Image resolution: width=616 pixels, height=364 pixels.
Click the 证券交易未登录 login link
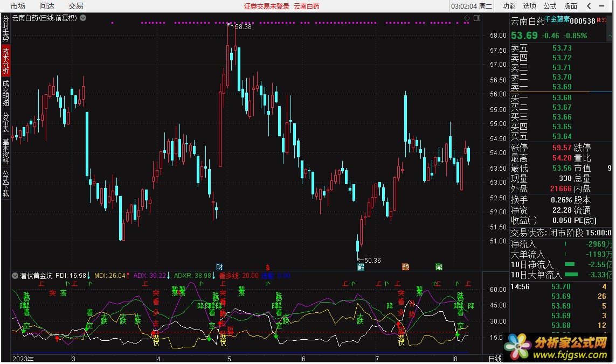(266, 6)
